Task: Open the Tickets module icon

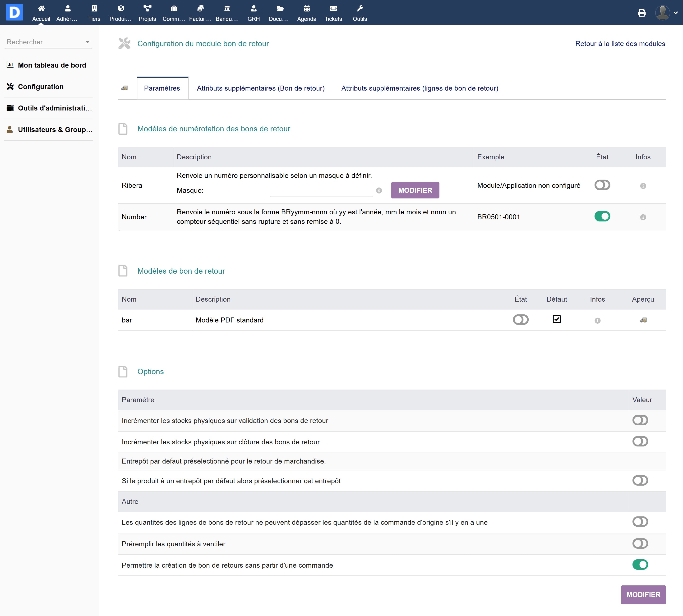Action: (333, 9)
